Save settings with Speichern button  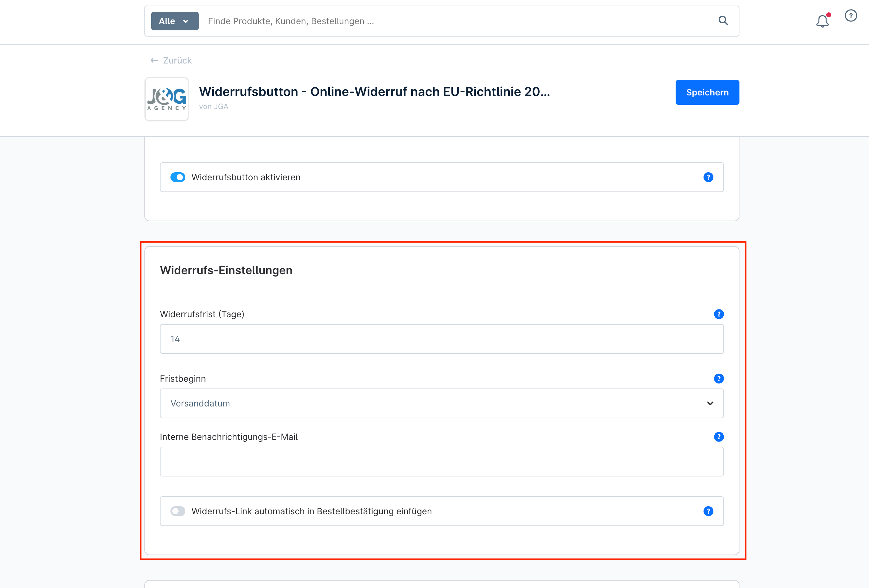pos(707,92)
